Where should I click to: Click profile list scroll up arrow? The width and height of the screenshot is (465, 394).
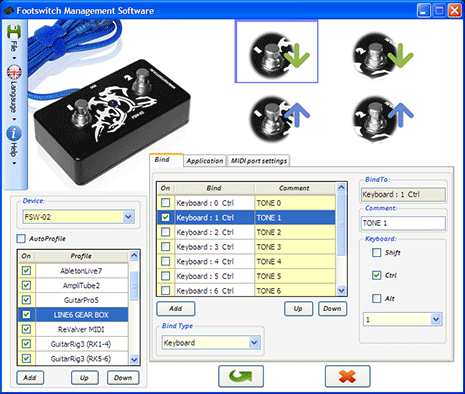[134, 256]
